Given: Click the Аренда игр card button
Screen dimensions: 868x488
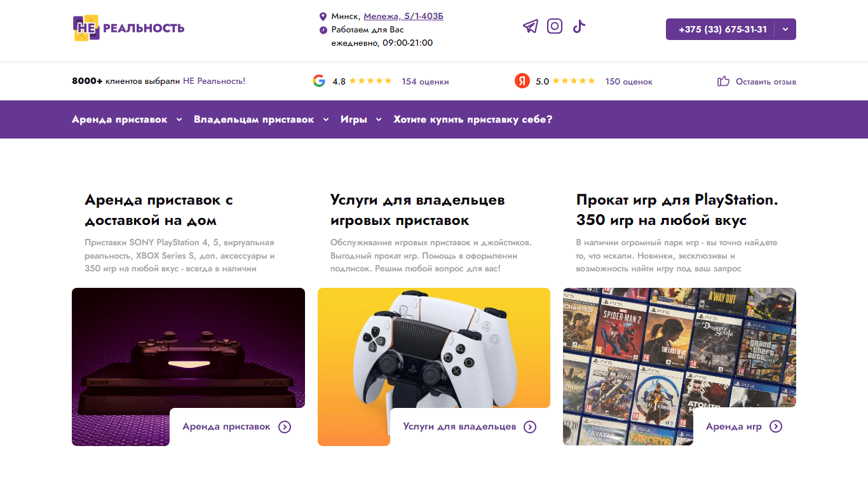Looking at the screenshot, I should 744,426.
